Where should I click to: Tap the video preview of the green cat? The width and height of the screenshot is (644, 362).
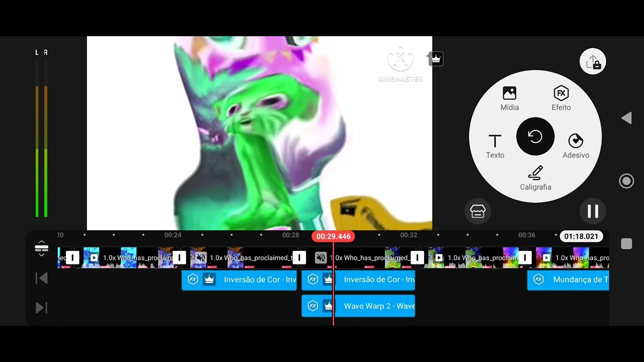point(260,133)
